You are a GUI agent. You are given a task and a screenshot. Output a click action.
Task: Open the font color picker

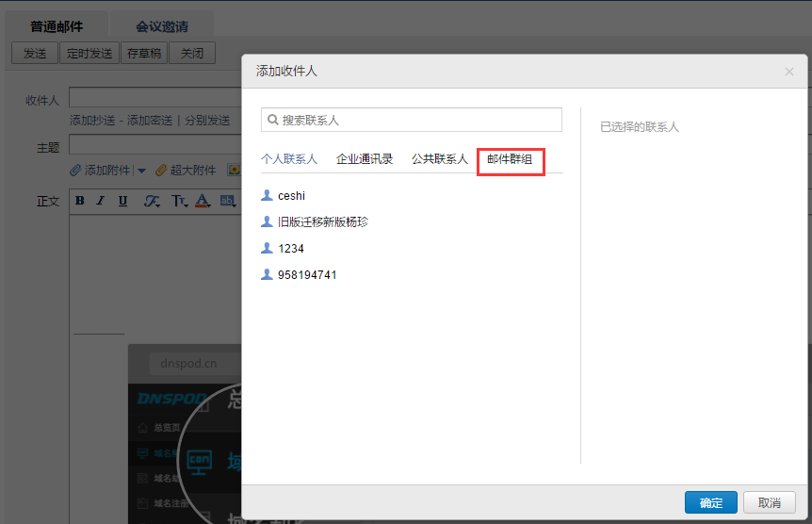(x=202, y=201)
